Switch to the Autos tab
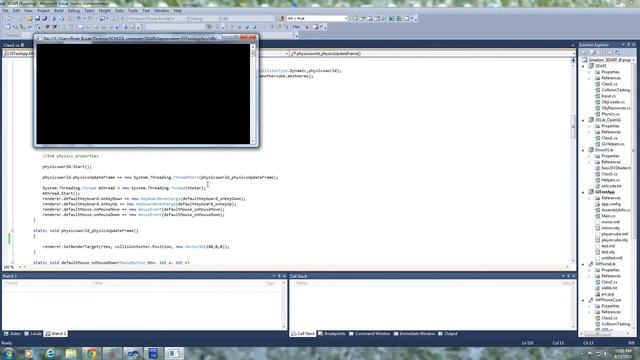Screen dimensions: 640x360 pos(12,334)
